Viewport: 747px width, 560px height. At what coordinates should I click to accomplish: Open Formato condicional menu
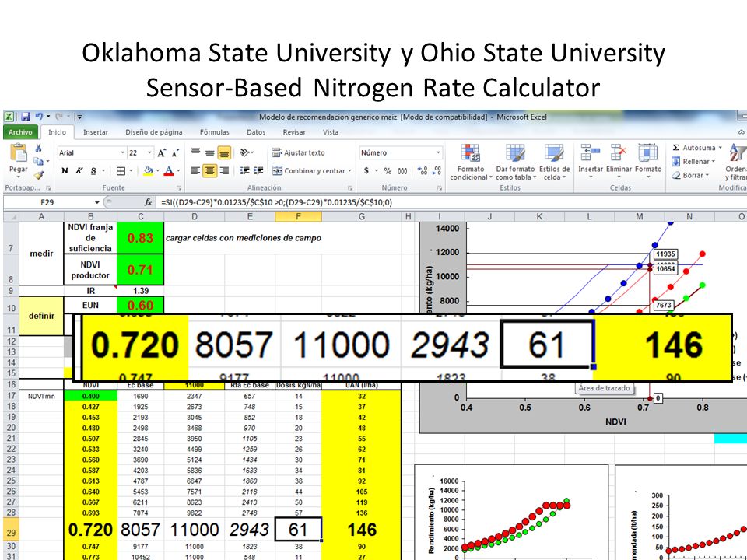tap(470, 163)
